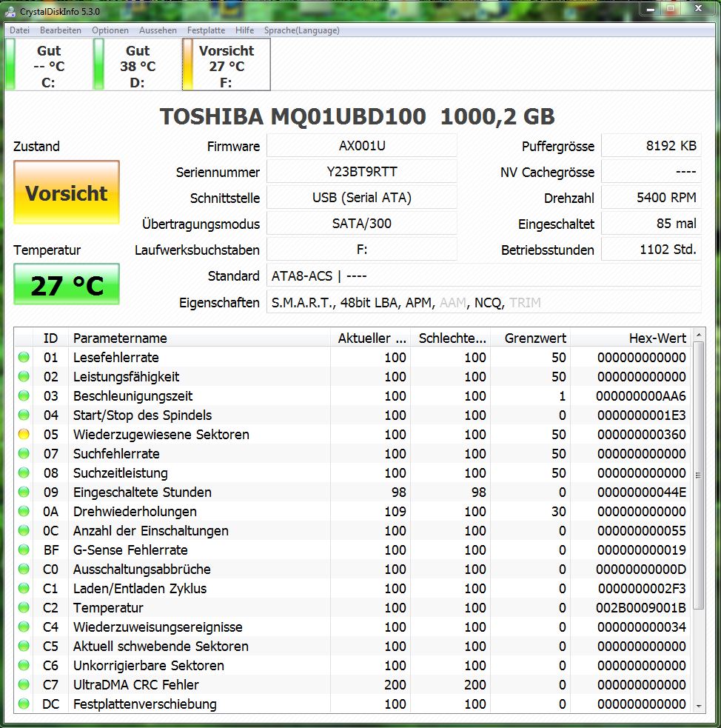Click status dot for UltraDMA CRC Fehler
This screenshot has height=728, width=721.
pyautogui.click(x=24, y=684)
